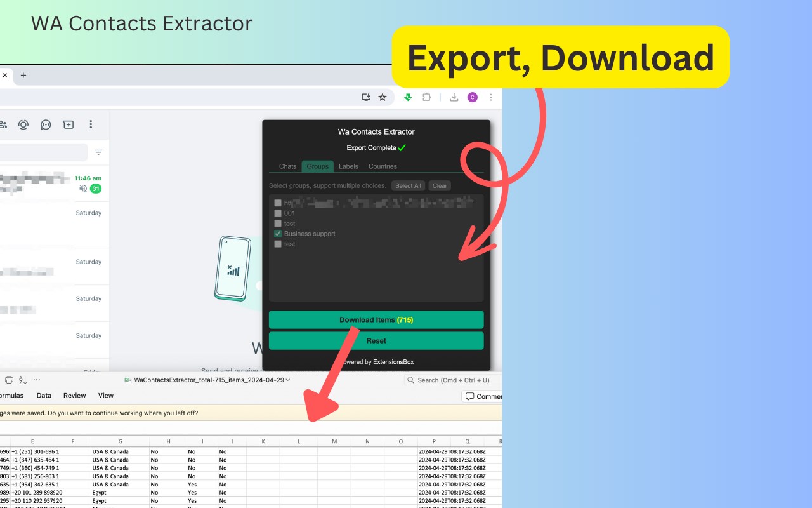The image size is (812, 508).
Task: Open WhatsApp Channels
Action: pos(46,124)
